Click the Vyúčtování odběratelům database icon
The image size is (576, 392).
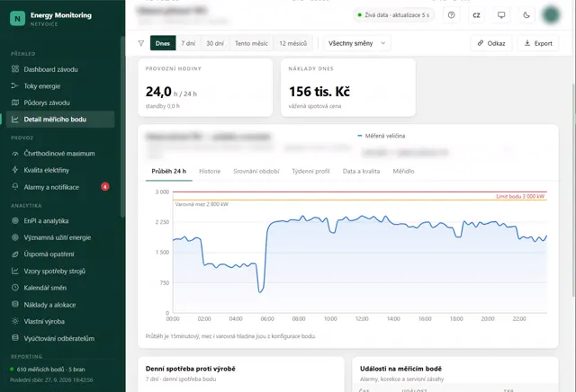point(15,338)
